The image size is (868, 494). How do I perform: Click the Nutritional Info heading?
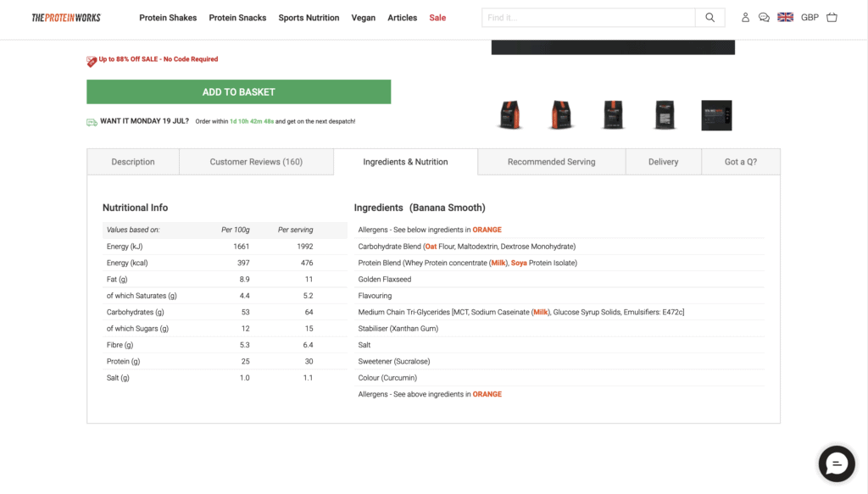(135, 208)
